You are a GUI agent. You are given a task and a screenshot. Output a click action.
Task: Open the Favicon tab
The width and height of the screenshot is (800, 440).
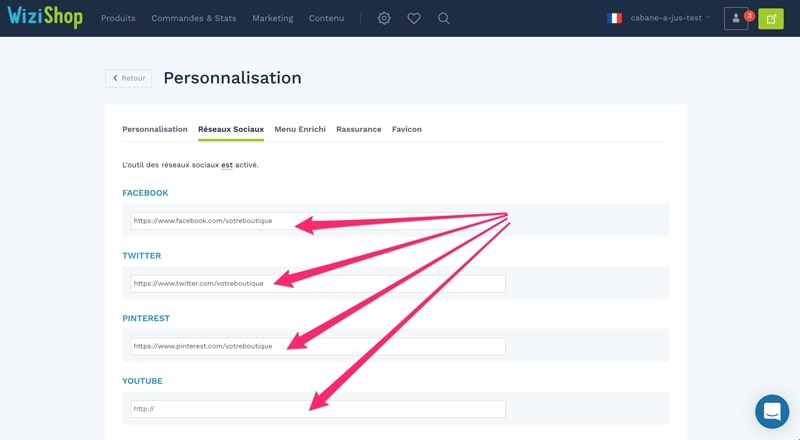[x=407, y=129]
